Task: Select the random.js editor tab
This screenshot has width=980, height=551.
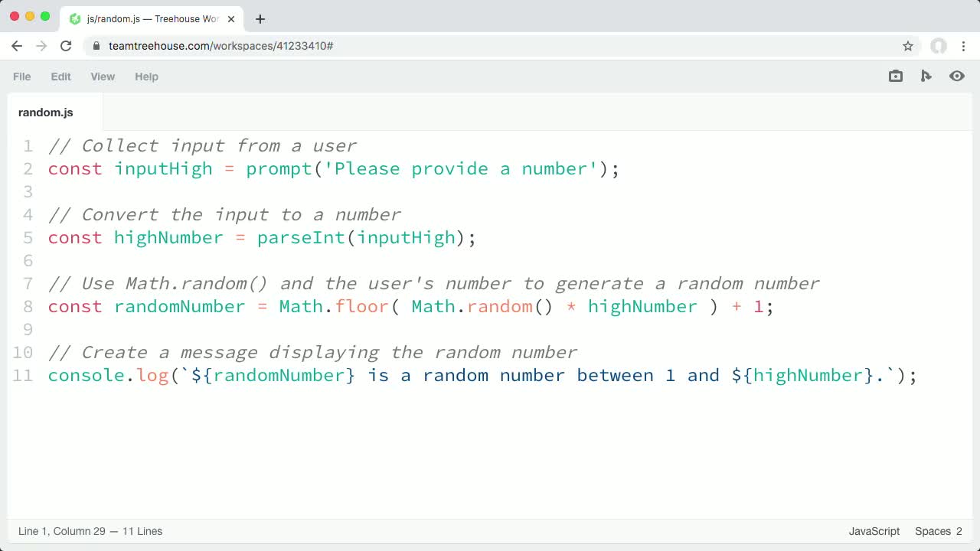Action: point(45,112)
